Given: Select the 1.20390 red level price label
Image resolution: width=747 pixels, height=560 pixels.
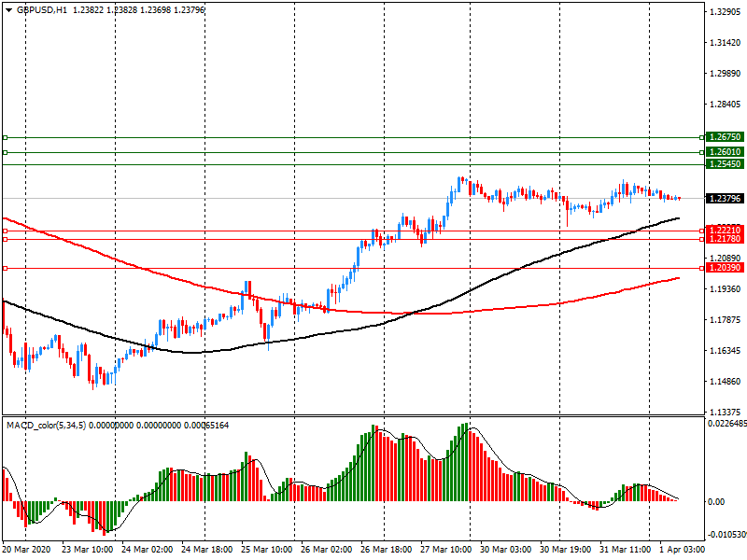Looking at the screenshot, I should pyautogui.click(x=725, y=268).
